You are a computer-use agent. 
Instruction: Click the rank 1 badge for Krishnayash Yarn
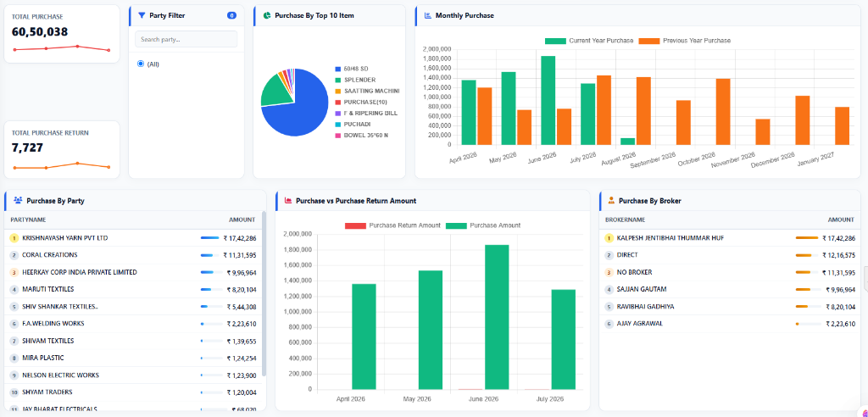(14, 238)
